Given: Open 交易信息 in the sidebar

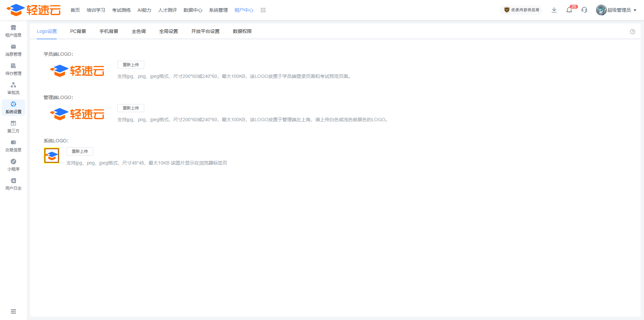Looking at the screenshot, I should [13, 146].
